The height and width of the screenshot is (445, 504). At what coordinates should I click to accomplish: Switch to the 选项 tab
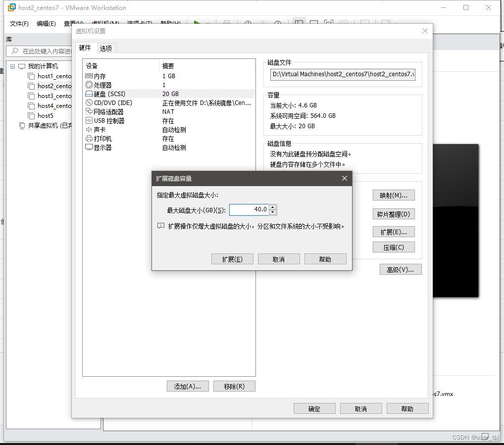(105, 48)
